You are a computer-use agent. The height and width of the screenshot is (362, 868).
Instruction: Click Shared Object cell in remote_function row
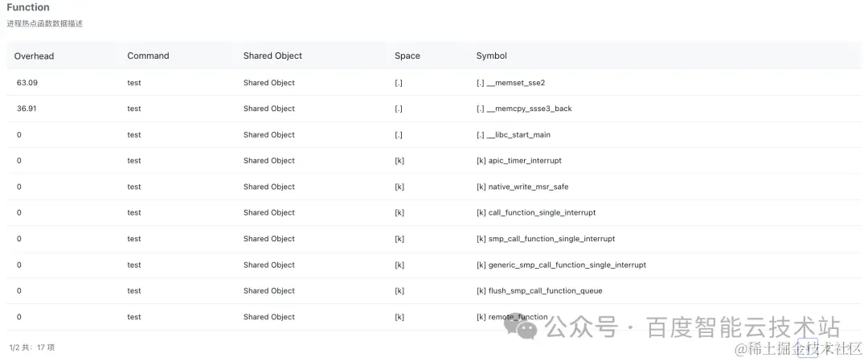(269, 317)
